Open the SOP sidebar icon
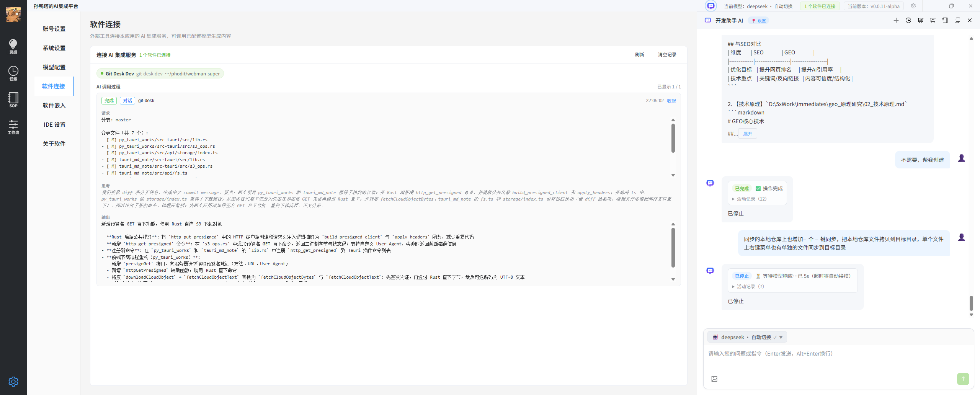The image size is (980, 395). 13,100
